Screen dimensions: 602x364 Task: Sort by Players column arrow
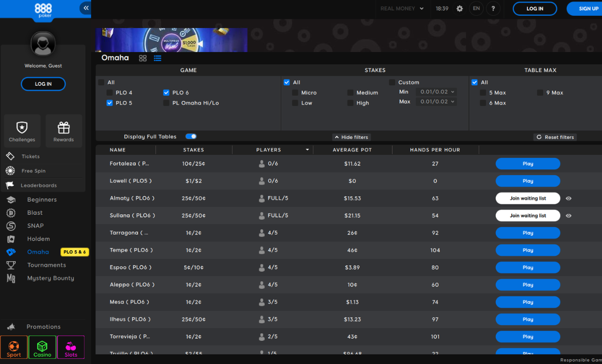tap(307, 150)
